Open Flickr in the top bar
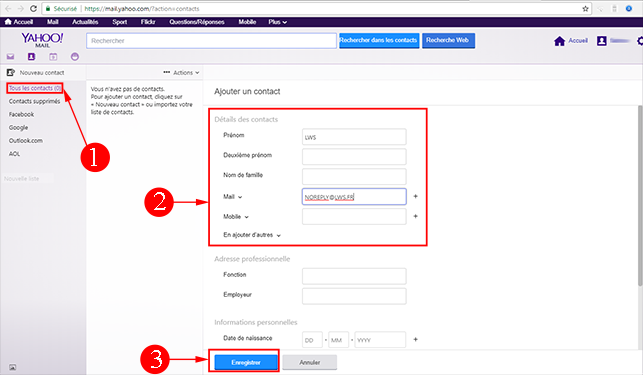 (148, 22)
